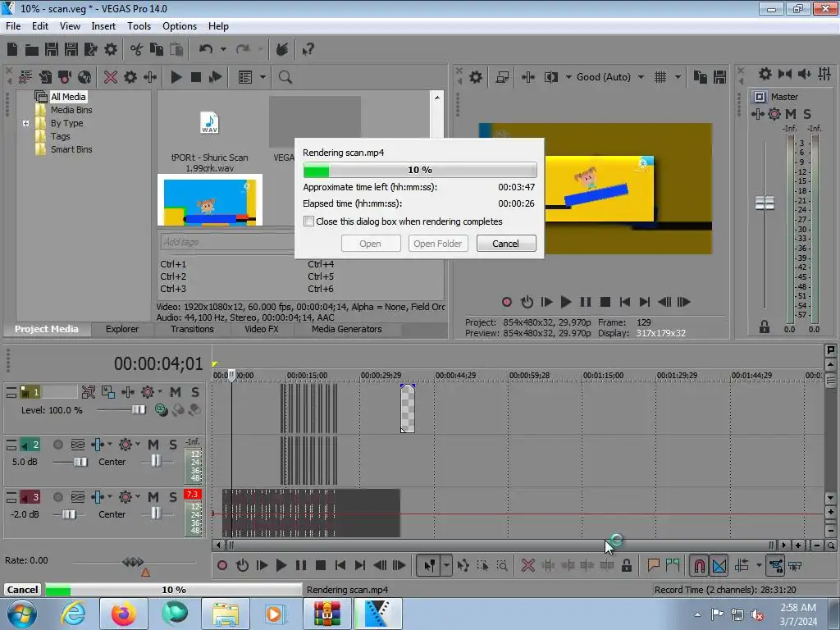Solo video track 1
Screen dimensions: 840x630
click(195, 392)
